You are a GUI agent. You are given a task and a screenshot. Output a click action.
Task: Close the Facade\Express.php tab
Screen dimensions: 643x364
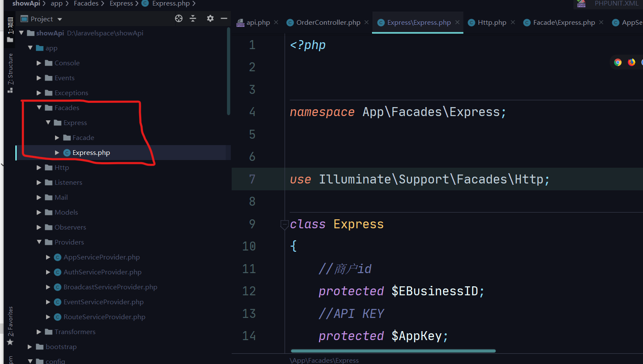click(601, 22)
